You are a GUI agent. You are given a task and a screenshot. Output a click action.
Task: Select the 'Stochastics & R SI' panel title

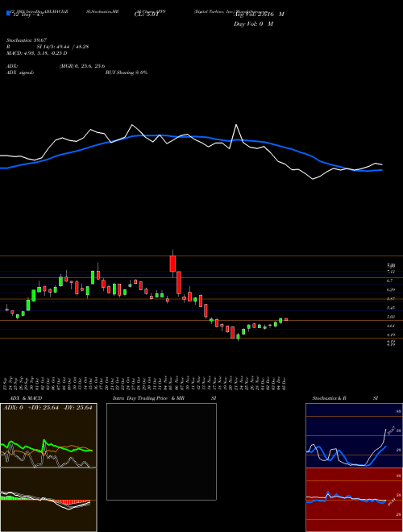[x=345, y=398]
